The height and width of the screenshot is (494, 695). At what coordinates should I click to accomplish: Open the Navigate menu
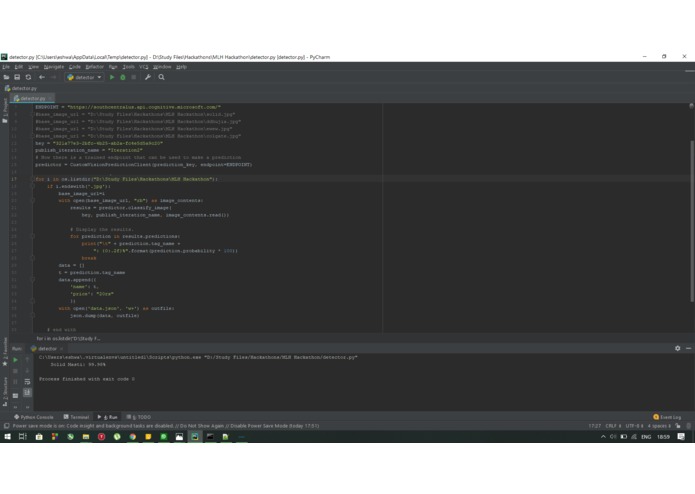click(x=54, y=67)
